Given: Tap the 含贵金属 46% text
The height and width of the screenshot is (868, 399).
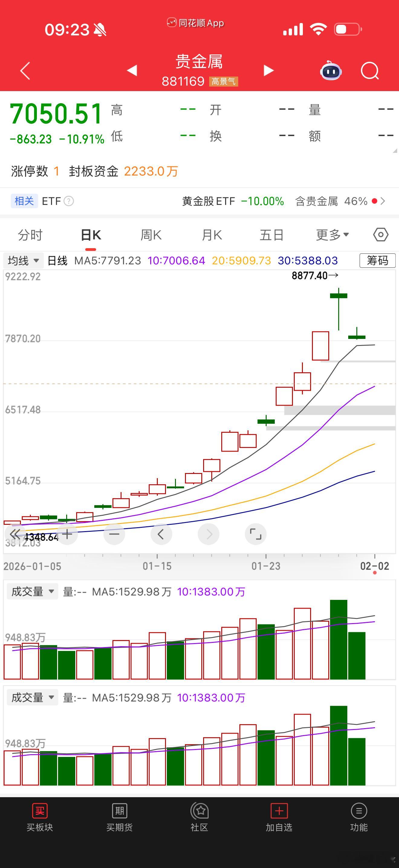Looking at the screenshot, I should click(331, 201).
